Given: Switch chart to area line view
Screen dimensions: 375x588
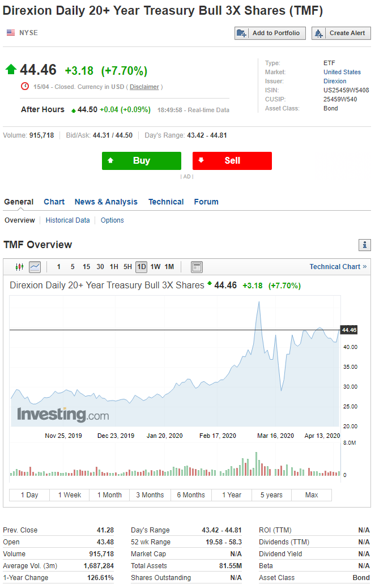Looking at the screenshot, I should pyautogui.click(x=35, y=267).
